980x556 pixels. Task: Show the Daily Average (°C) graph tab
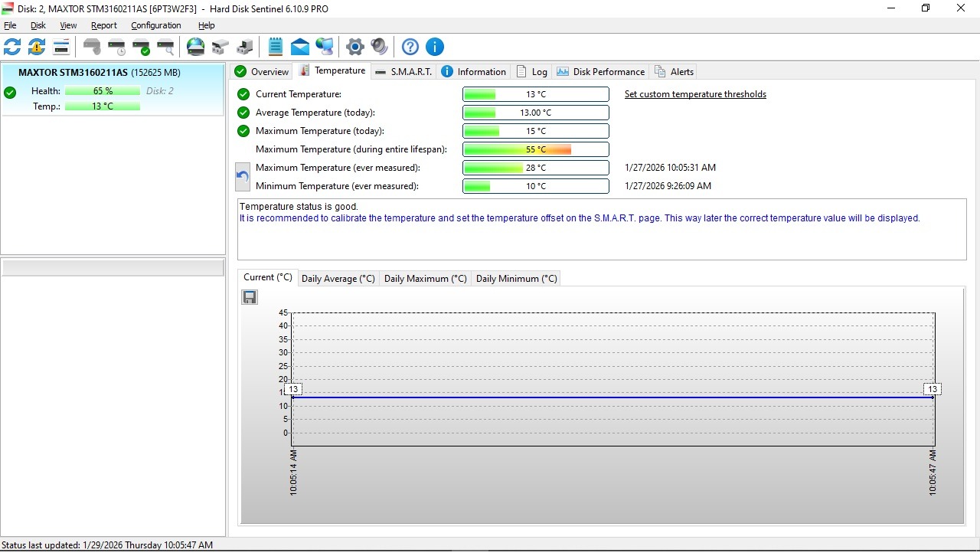pos(338,279)
